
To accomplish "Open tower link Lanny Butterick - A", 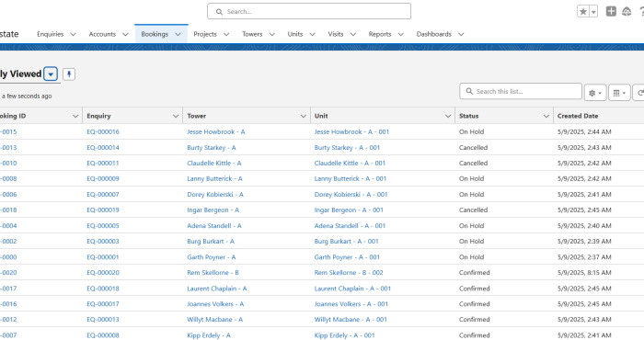I will click(214, 179).
